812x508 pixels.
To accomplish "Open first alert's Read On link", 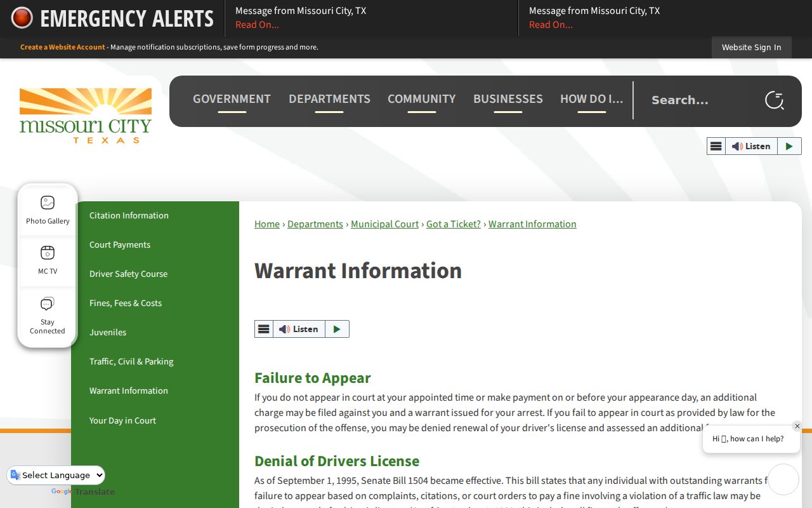I will [257, 25].
